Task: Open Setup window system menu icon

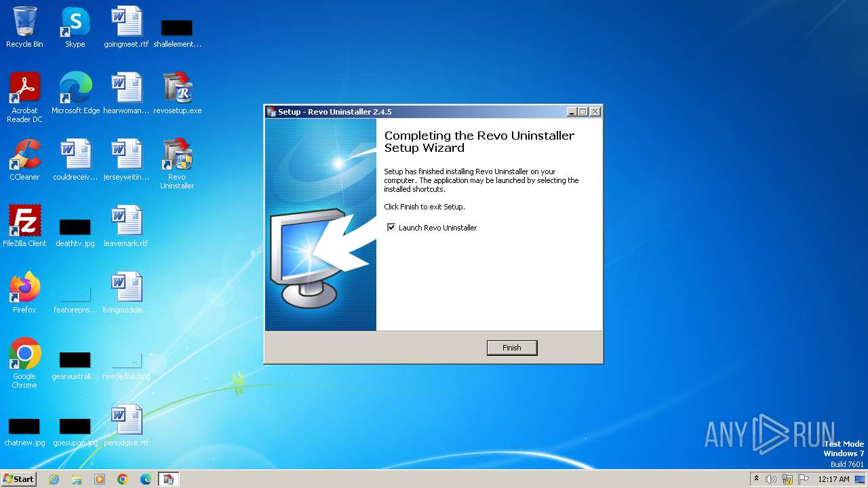Action: click(271, 112)
